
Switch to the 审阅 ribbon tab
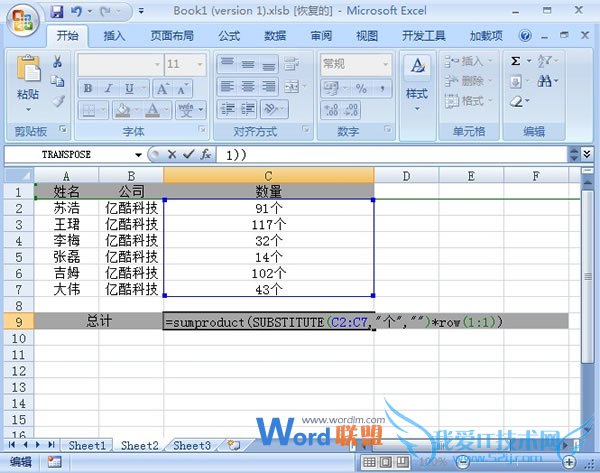321,36
